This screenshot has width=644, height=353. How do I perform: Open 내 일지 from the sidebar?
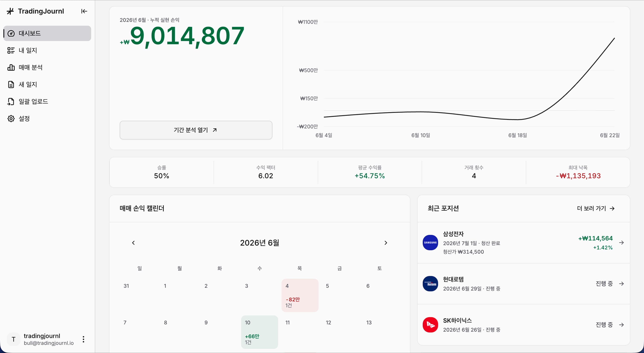[x=47, y=50]
